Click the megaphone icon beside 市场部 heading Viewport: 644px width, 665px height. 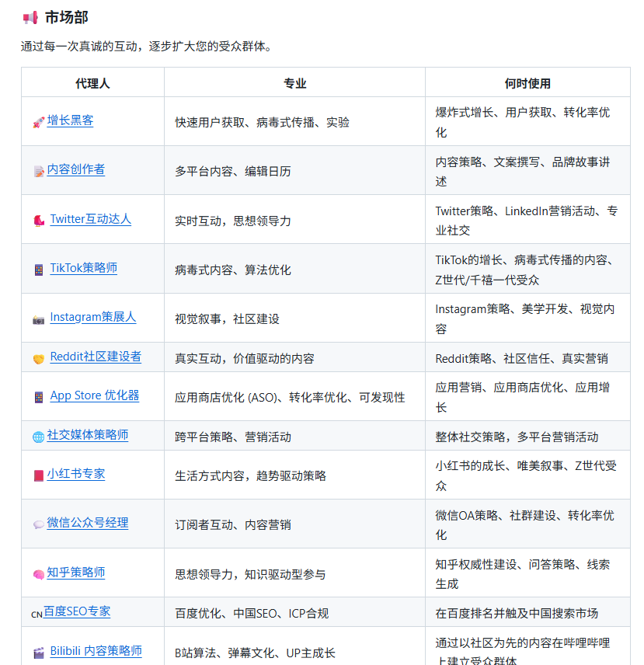pyautogui.click(x=30, y=18)
